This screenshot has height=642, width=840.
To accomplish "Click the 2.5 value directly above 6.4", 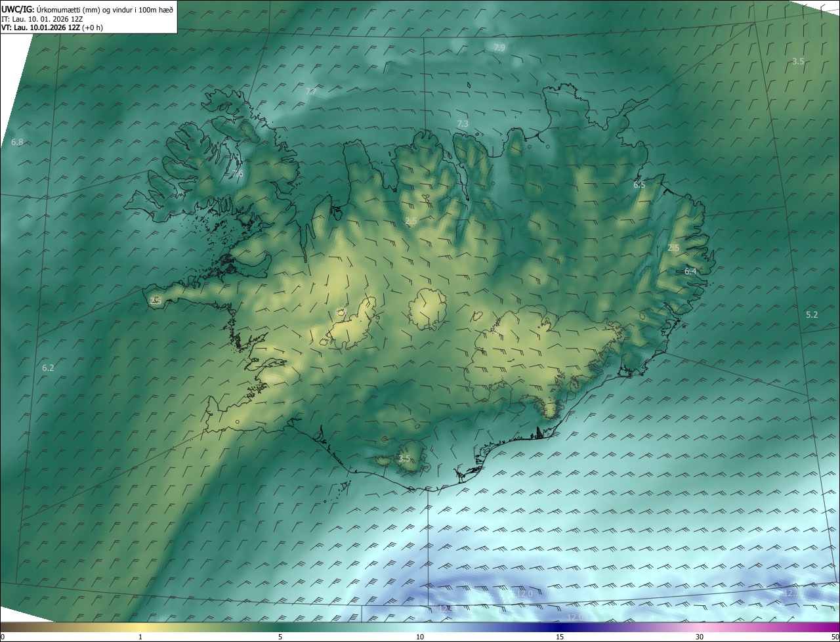I will click(673, 247).
